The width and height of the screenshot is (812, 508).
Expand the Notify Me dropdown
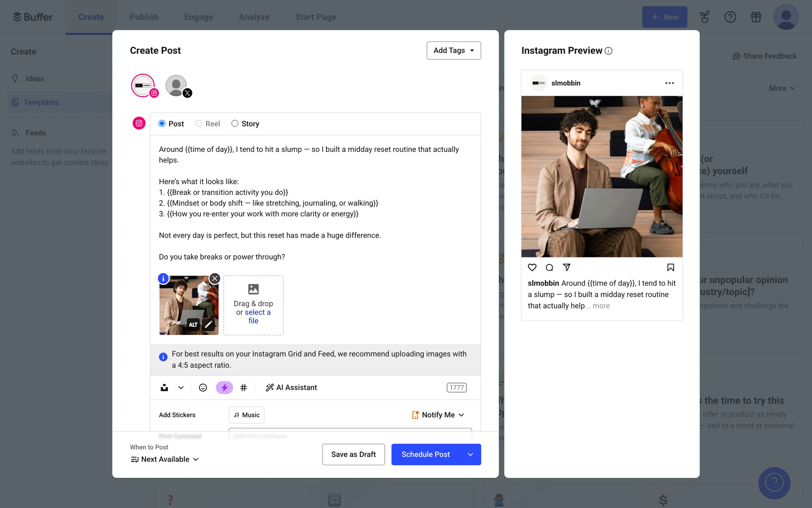[438, 415]
